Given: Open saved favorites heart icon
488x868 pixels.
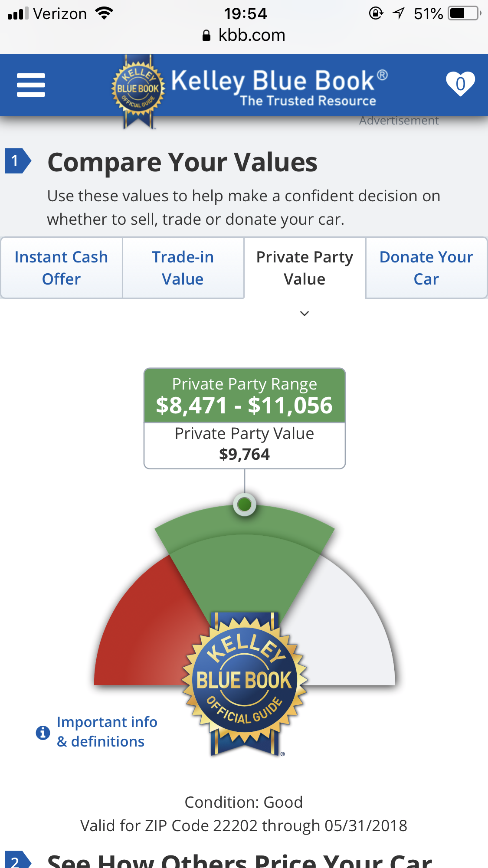Looking at the screenshot, I should point(460,84).
